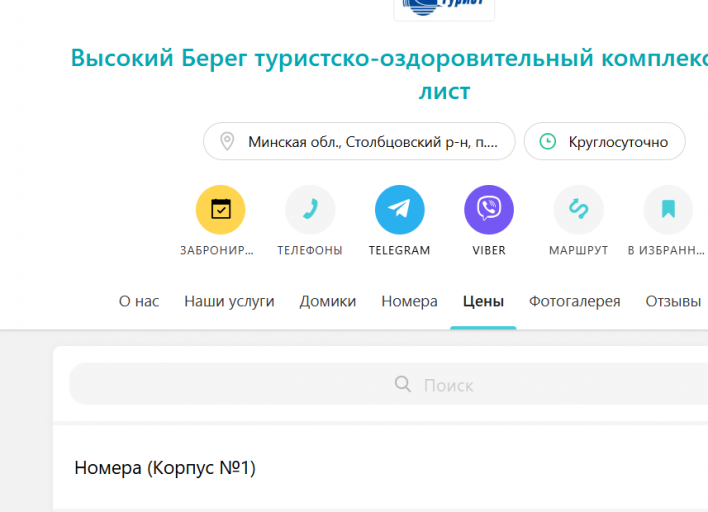
Task: Open the Viber contact icon
Action: tap(489, 209)
